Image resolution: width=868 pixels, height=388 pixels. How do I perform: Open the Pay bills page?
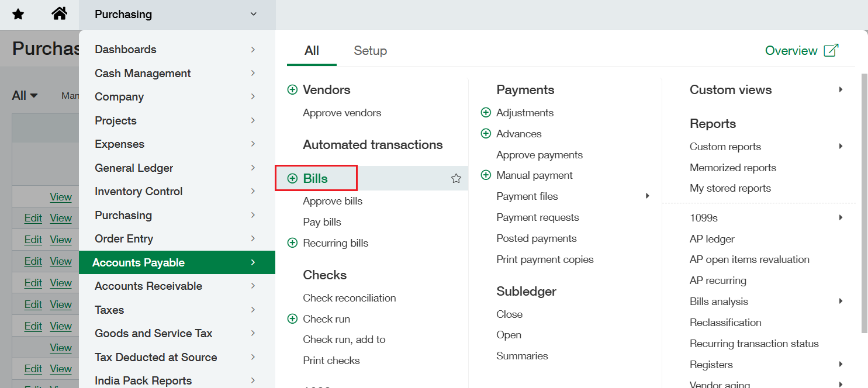click(x=322, y=221)
